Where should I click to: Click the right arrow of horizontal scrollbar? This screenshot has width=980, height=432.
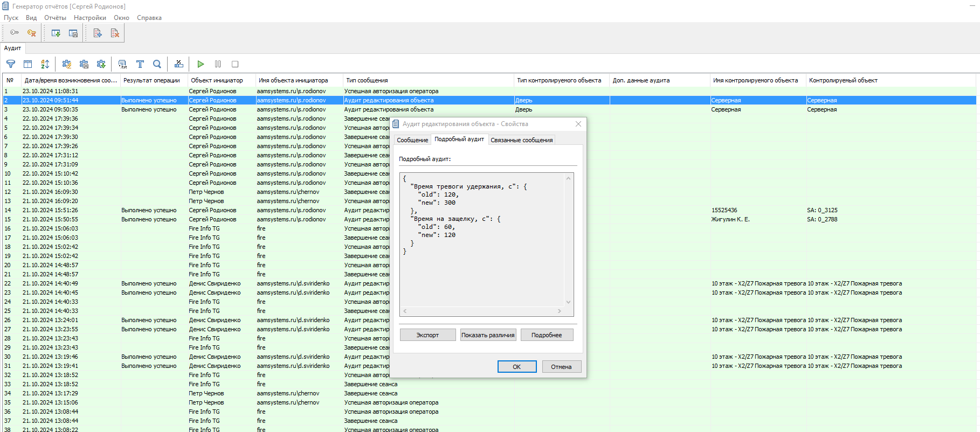click(560, 311)
